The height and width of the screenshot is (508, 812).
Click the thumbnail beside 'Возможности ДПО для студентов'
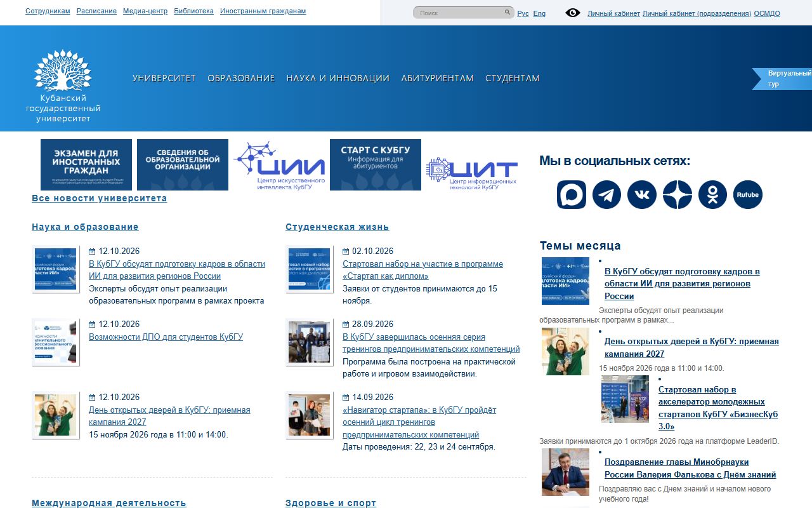coord(56,342)
